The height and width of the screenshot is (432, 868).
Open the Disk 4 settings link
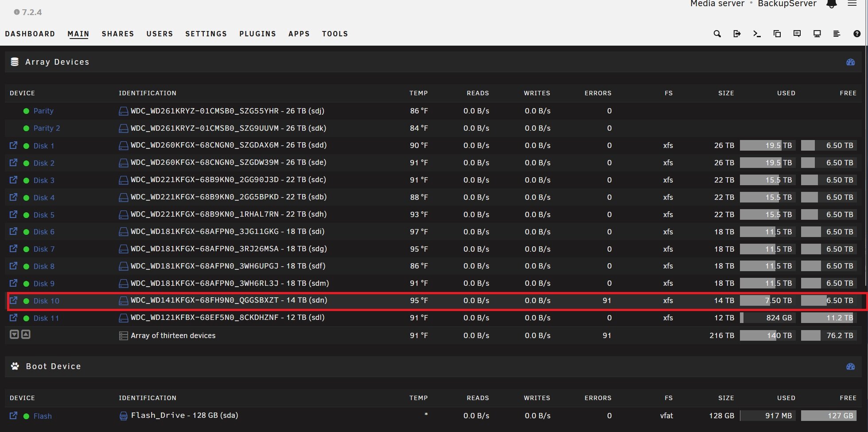[x=44, y=198]
